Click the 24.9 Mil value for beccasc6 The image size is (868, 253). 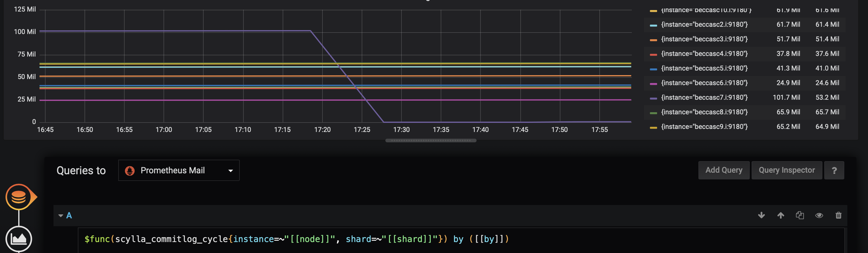(x=788, y=83)
